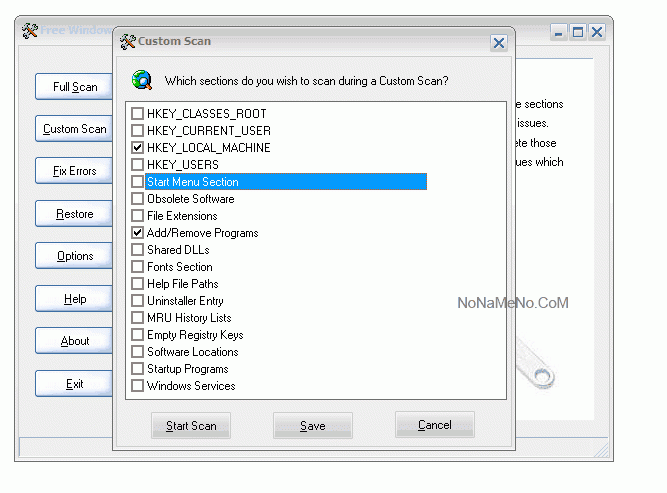667x493 pixels.
Task: Click the Restore sidebar button
Action: click(x=75, y=214)
